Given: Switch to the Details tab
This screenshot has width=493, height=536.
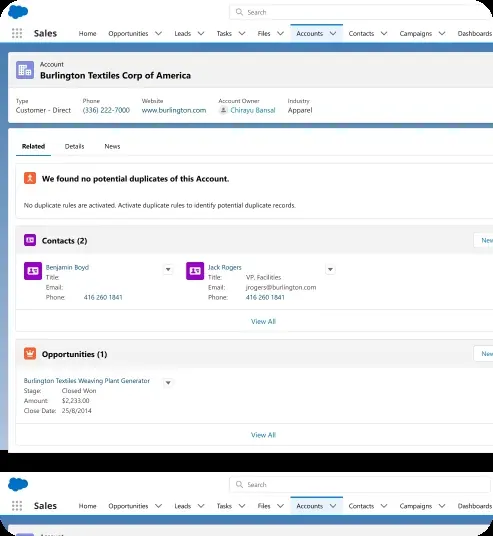Looking at the screenshot, I should (x=75, y=146).
